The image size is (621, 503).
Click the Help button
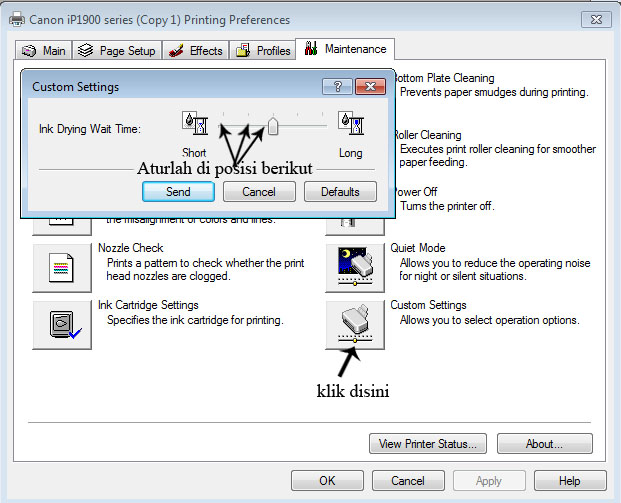coord(570,480)
